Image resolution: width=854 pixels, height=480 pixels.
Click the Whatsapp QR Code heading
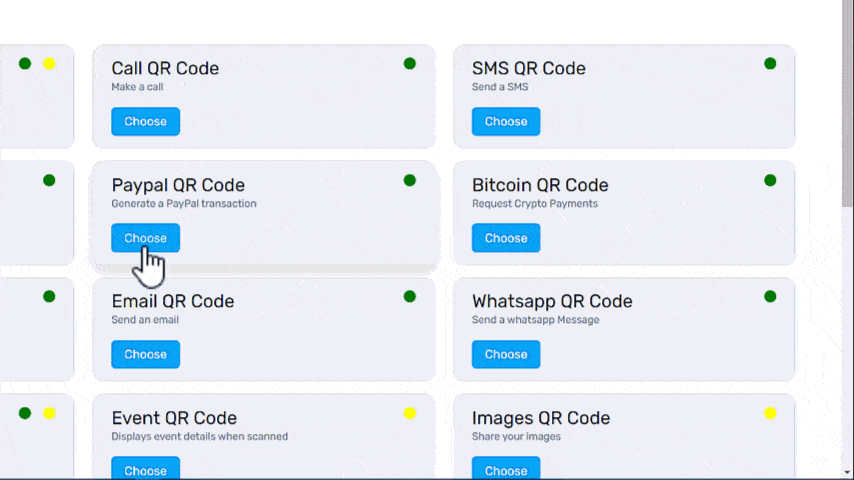coord(552,301)
